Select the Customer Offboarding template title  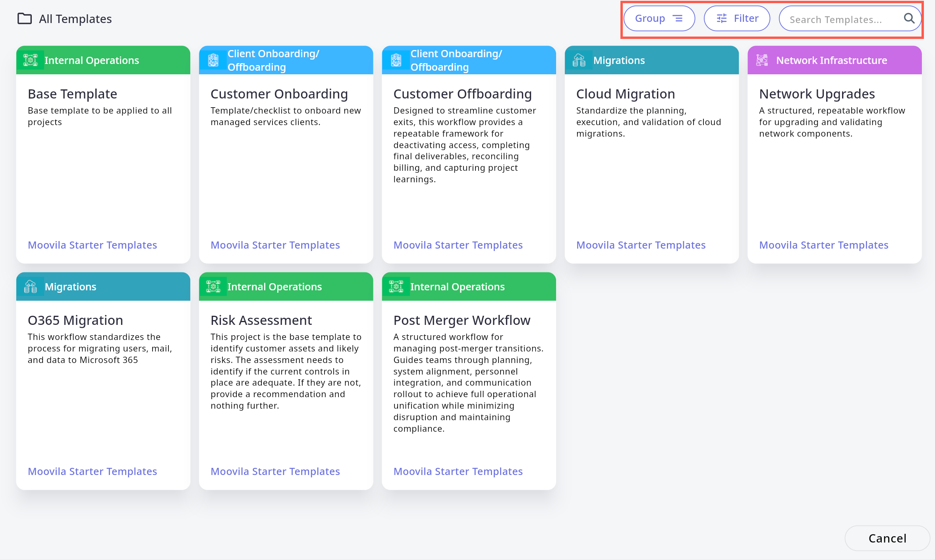462,94
